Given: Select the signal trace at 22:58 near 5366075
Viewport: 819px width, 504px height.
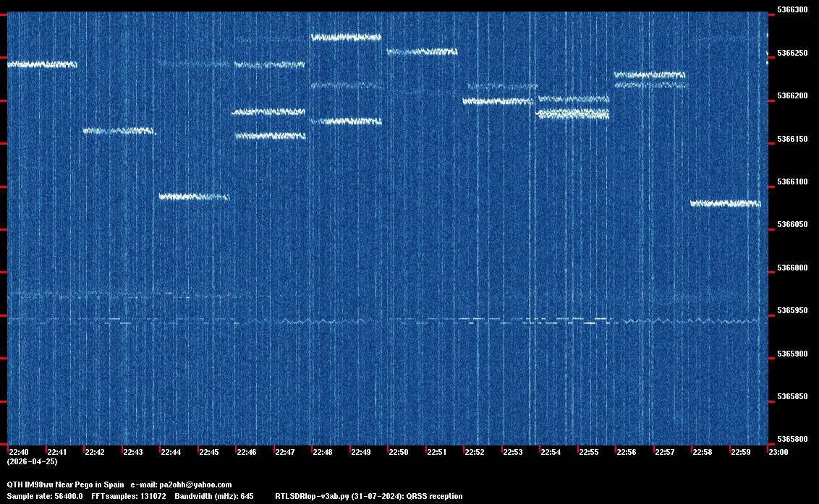Looking at the screenshot, I should pos(726,204).
